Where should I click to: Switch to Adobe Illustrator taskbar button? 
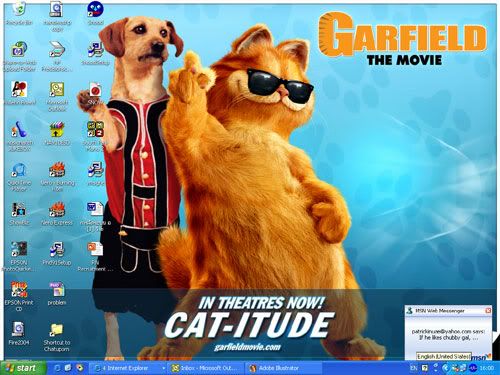(284, 368)
